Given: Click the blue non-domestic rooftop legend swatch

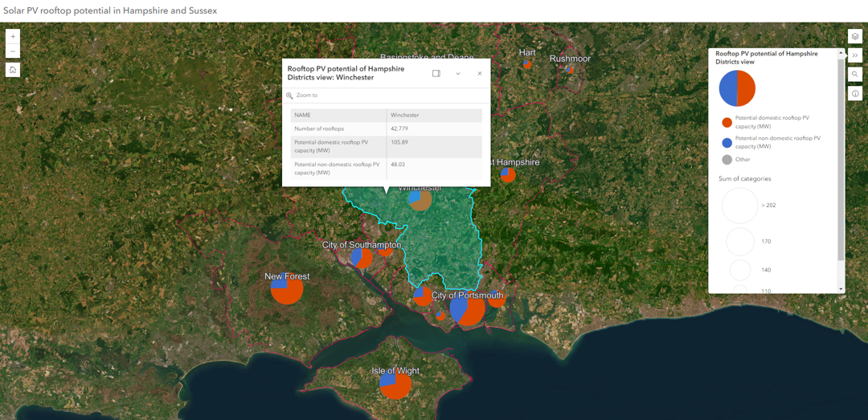Looking at the screenshot, I should coord(727,142).
